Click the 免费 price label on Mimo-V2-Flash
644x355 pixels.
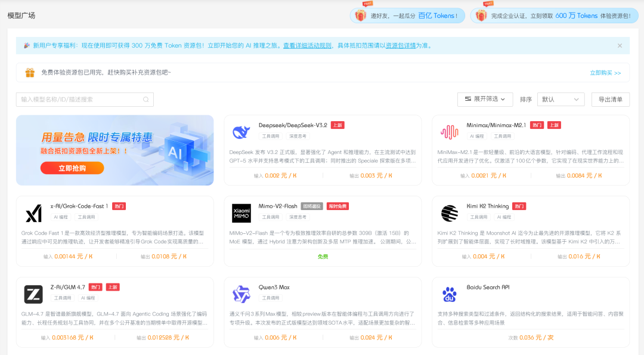[323, 257]
